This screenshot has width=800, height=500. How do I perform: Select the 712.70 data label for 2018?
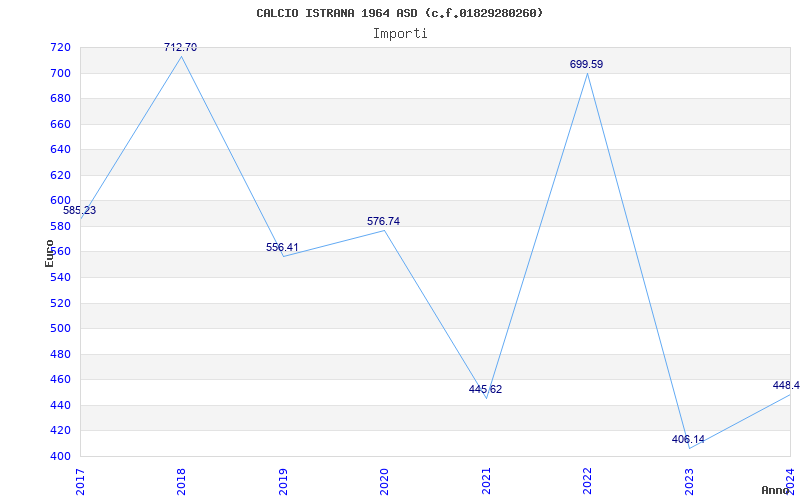click(181, 47)
